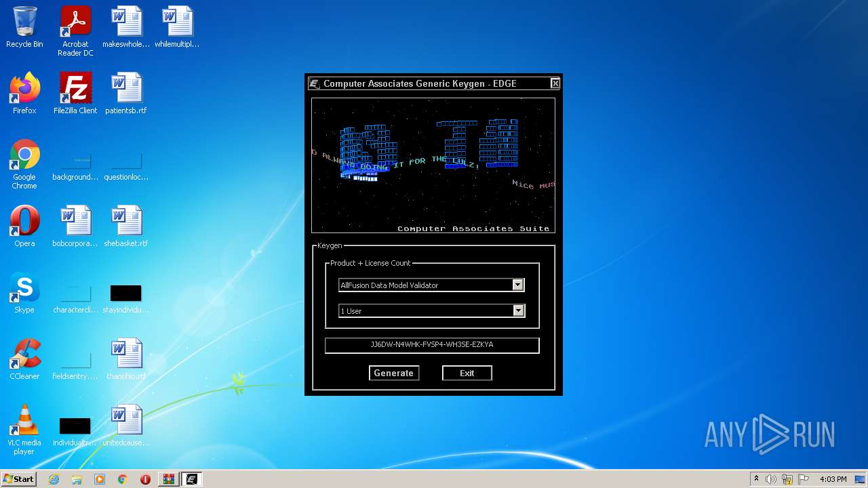Click the 'Keygen' group label
868x488 pixels.
pyautogui.click(x=330, y=245)
